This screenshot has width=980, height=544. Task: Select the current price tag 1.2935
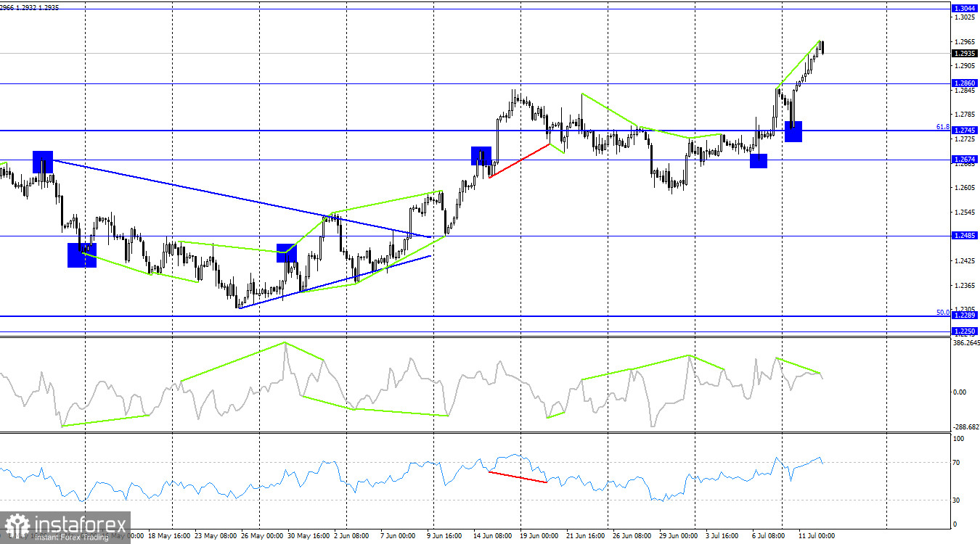[965, 53]
